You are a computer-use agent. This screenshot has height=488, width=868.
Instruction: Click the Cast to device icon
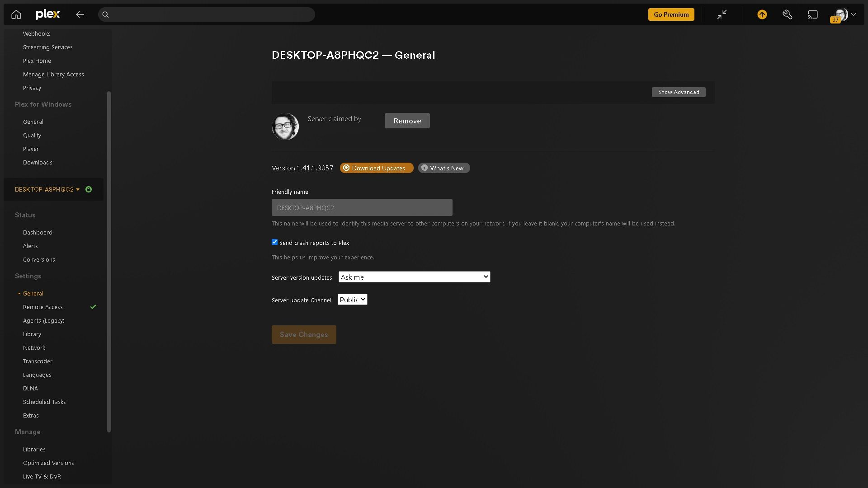[812, 14]
